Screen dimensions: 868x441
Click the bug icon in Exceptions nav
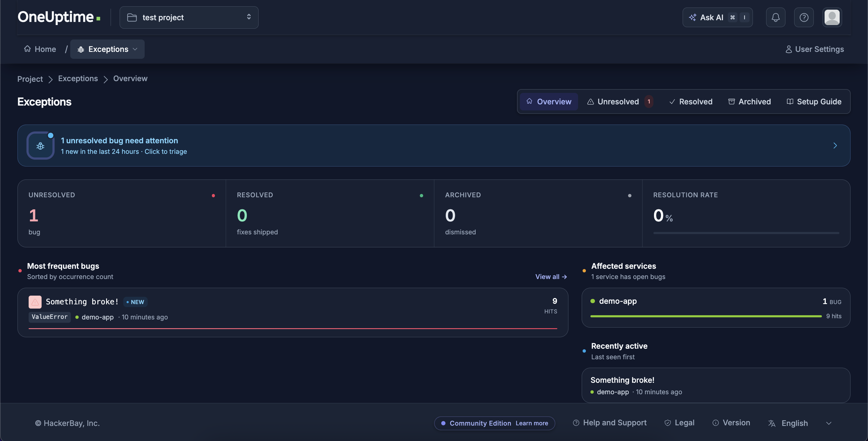tap(81, 49)
